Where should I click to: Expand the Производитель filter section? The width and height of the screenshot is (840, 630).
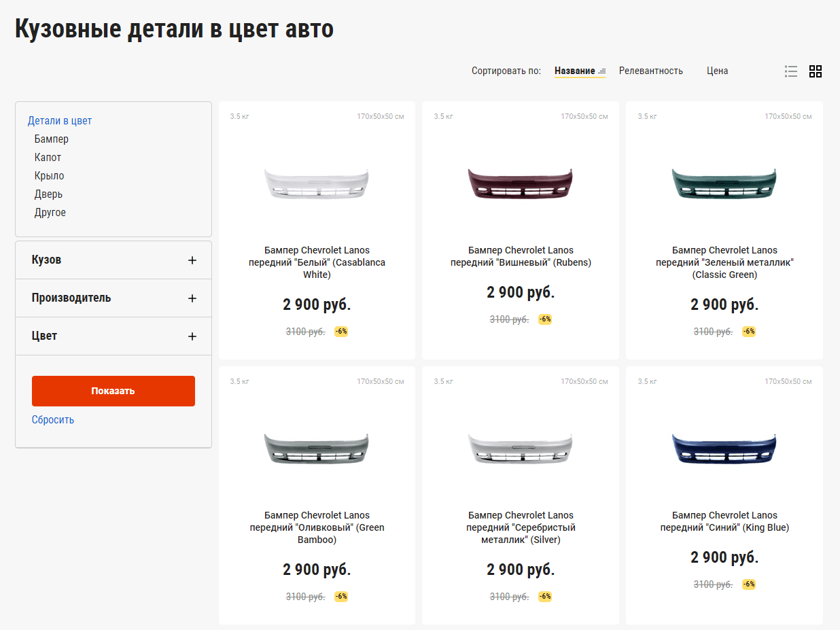click(192, 298)
